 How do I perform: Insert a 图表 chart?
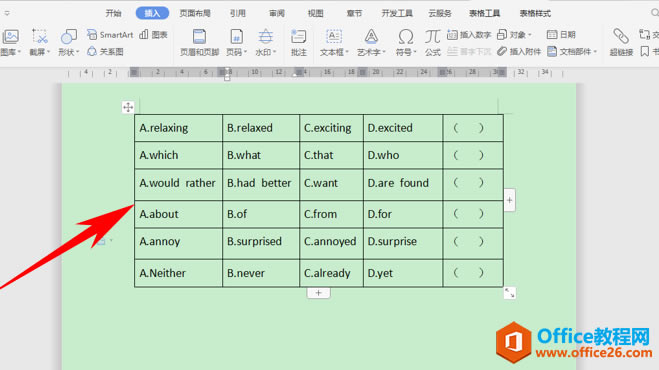click(153, 35)
